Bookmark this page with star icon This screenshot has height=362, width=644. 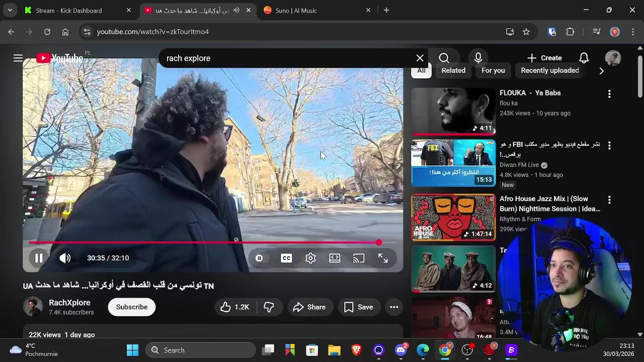[526, 32]
